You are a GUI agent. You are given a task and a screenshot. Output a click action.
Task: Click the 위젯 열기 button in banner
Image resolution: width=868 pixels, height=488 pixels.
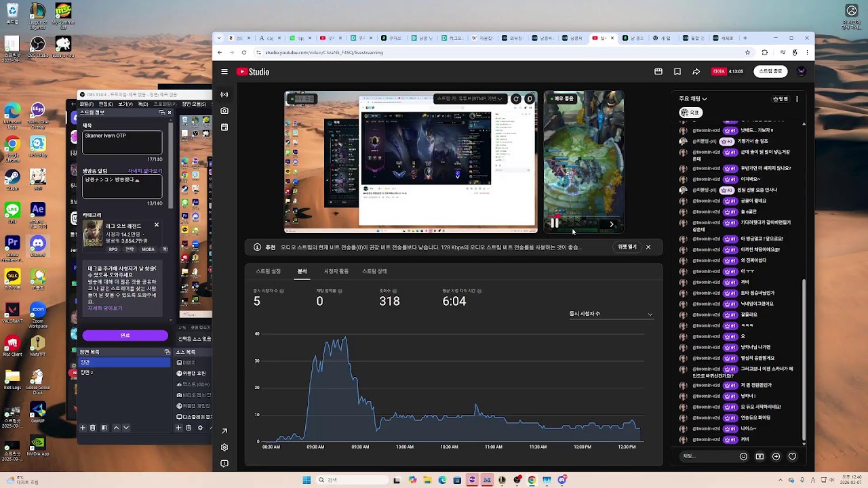click(627, 247)
